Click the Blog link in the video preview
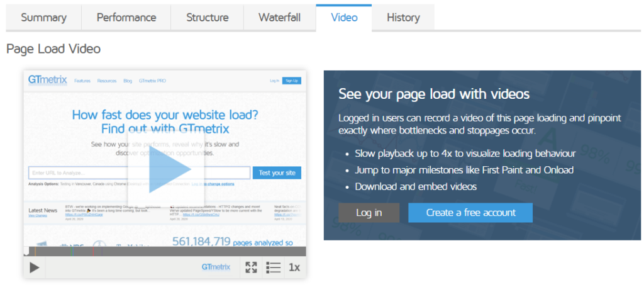Screen dimensions: 644x287 128,81
